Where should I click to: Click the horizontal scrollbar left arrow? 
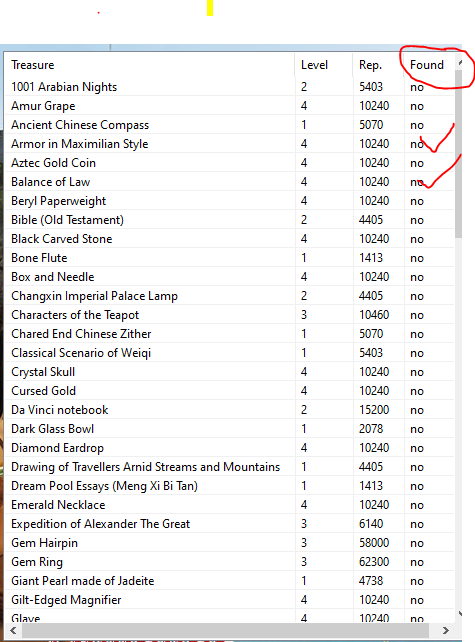[13, 630]
